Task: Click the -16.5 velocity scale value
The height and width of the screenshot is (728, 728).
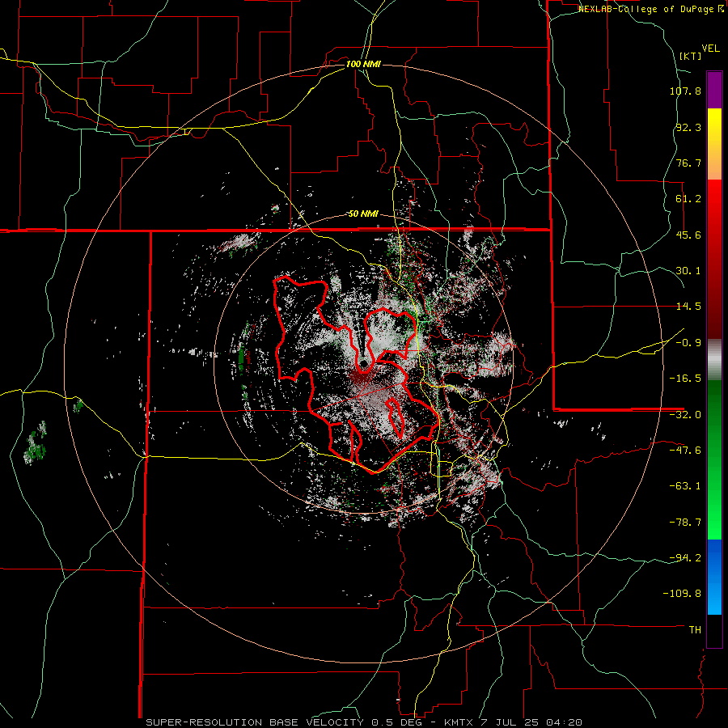Action: pos(685,379)
